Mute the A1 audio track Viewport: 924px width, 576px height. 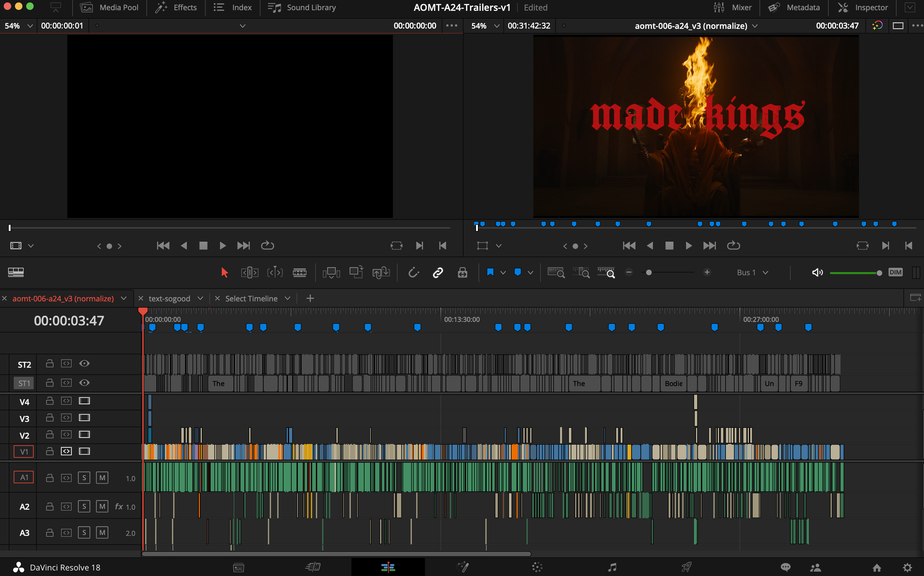click(x=102, y=478)
